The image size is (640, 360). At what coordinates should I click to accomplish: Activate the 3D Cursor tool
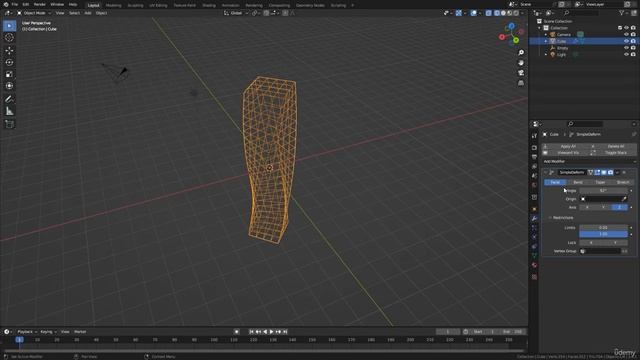tap(9, 38)
